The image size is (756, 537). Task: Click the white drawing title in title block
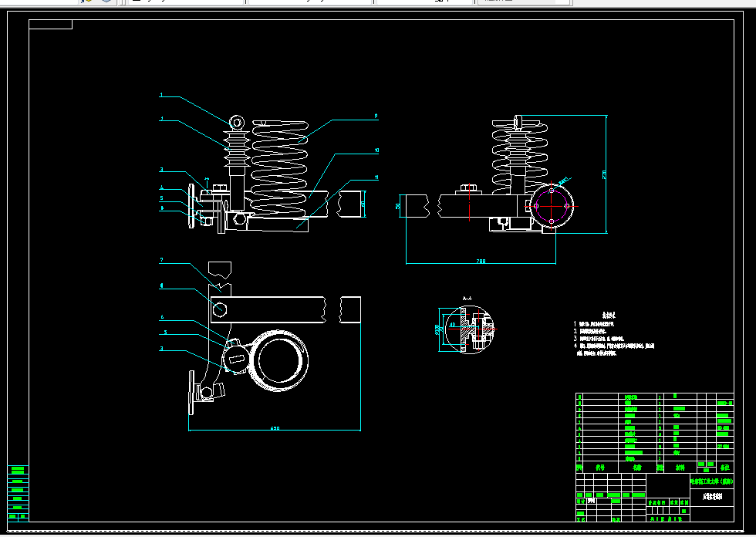711,497
